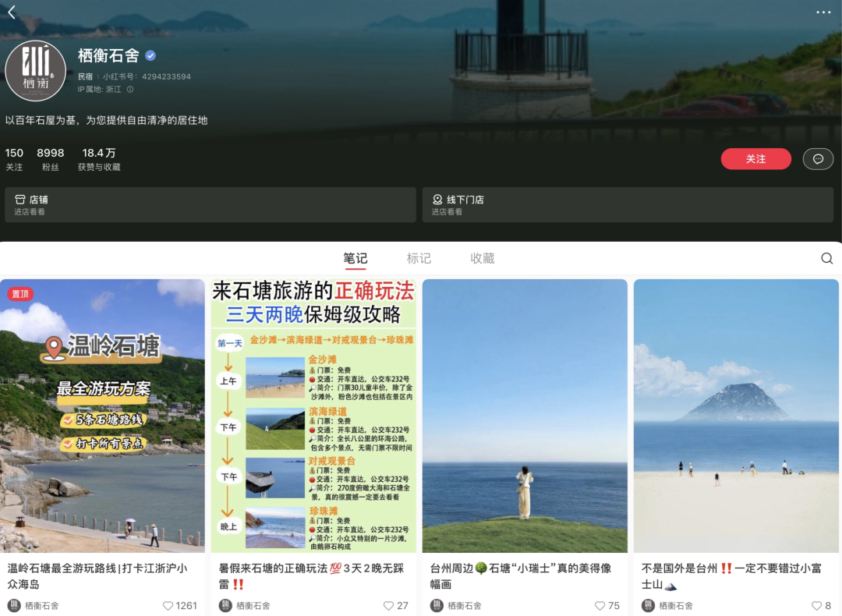
Task: Tap the blue verified badge next to 栖衡石舍
Action: point(151,55)
